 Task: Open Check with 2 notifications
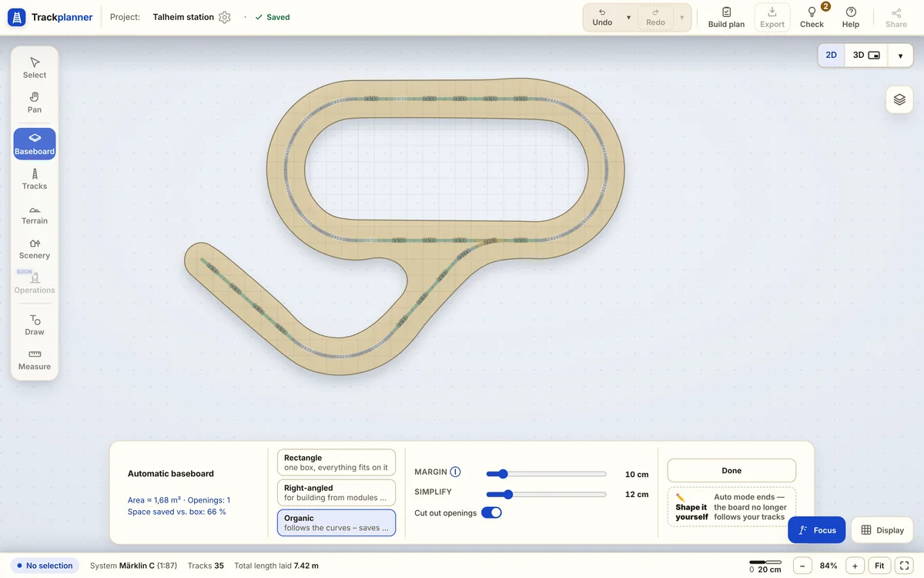[x=812, y=17]
